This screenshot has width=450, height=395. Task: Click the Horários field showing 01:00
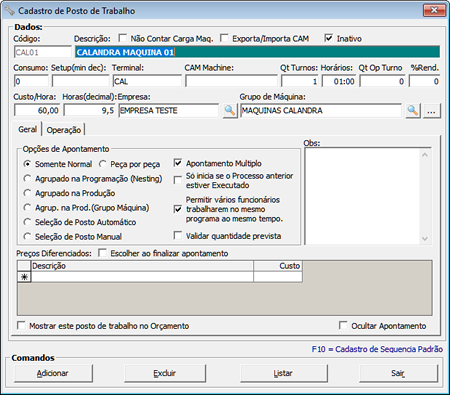[339, 81]
